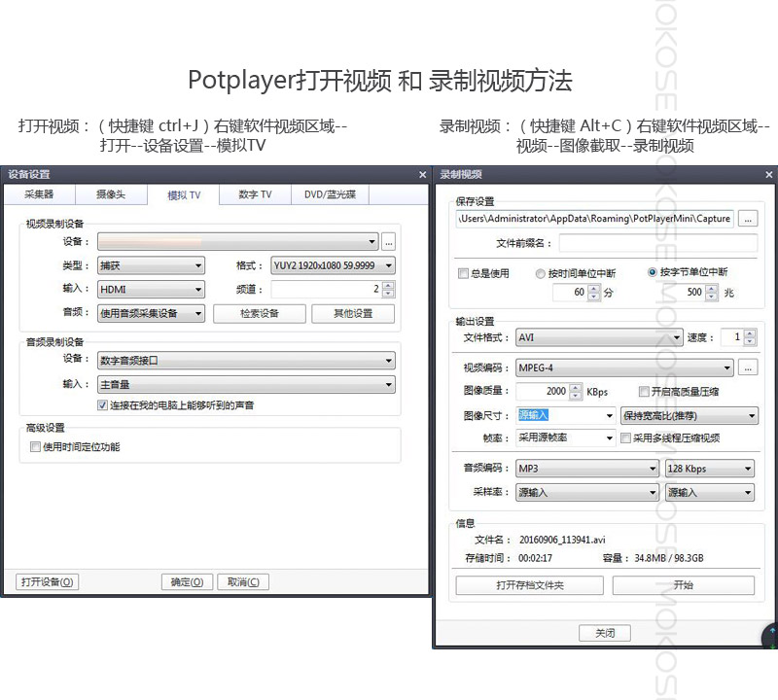Open the second 源输入 dropdown beside 采样率
Image resolution: width=778 pixels, height=700 pixels.
click(710, 492)
